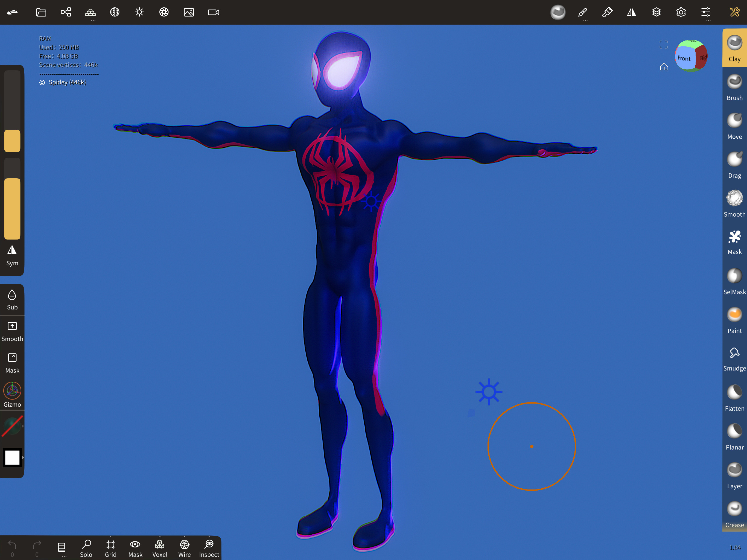The image size is (747, 560).
Task: Select the Mask tool in right toolbar
Action: click(x=734, y=242)
